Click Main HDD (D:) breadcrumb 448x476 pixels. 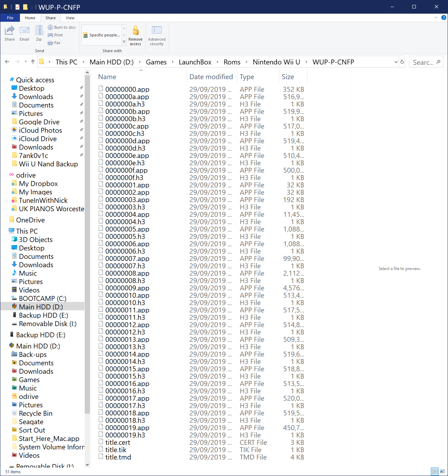click(112, 62)
